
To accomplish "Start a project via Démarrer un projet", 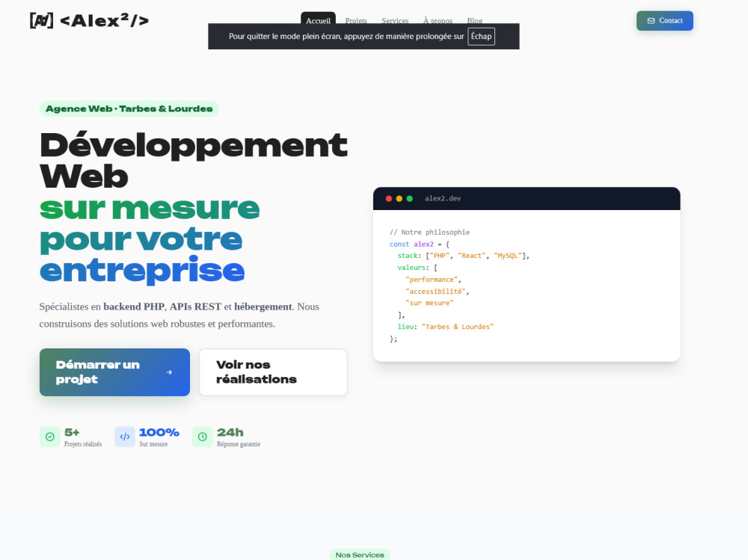I will (x=114, y=372).
